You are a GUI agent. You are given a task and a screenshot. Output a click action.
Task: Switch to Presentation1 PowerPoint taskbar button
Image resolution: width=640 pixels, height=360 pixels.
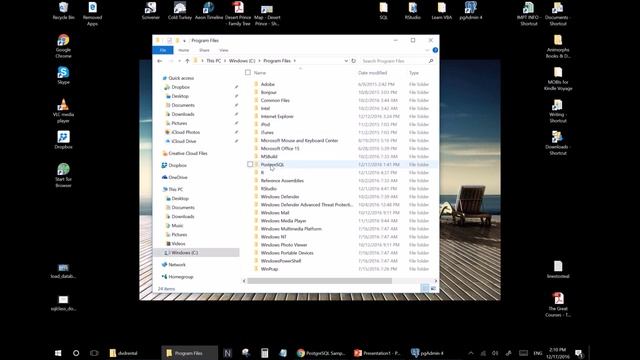[377, 353]
